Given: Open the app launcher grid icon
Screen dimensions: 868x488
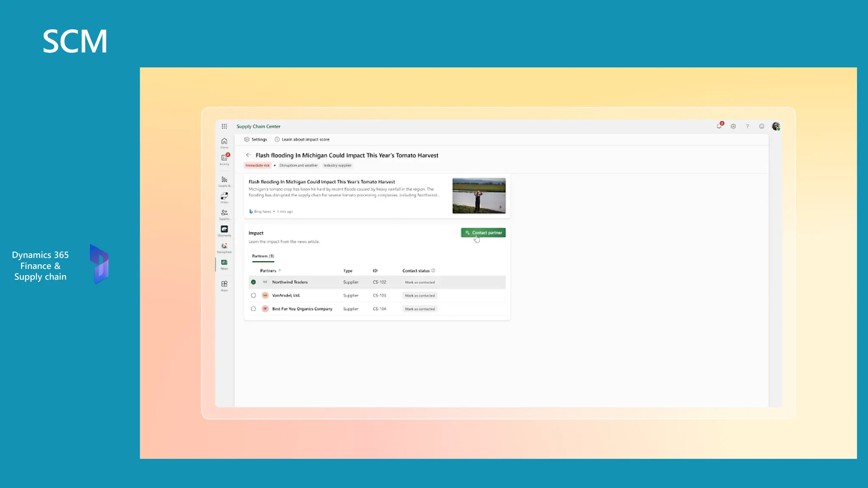Looking at the screenshot, I should coord(224,126).
